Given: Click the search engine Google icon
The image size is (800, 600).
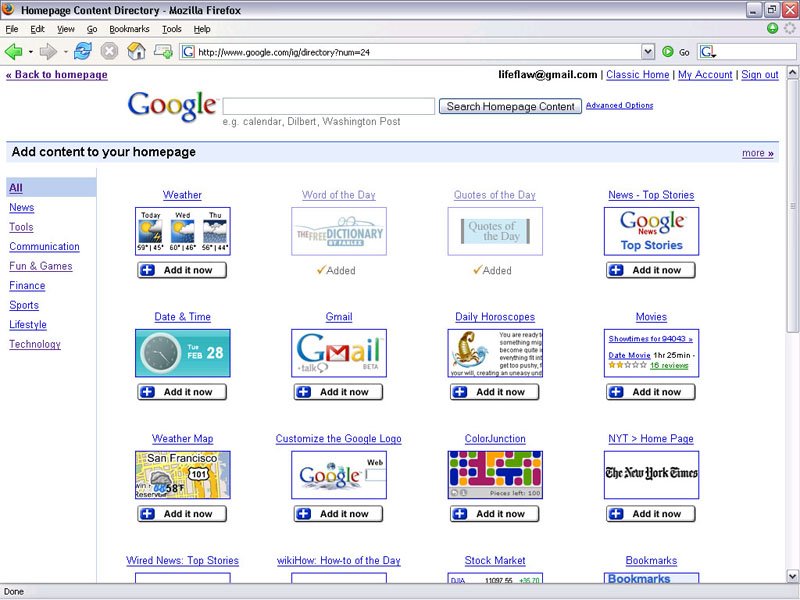Looking at the screenshot, I should pos(707,52).
